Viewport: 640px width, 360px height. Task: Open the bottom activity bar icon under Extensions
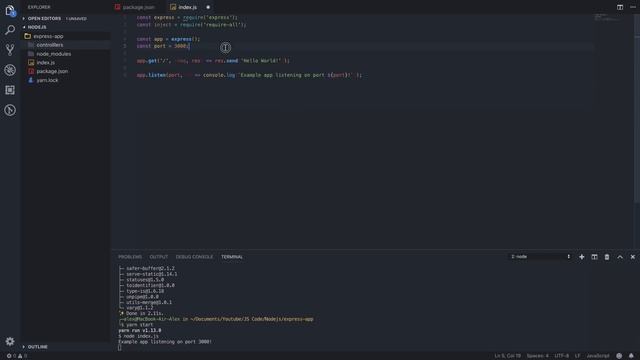tap(10, 110)
